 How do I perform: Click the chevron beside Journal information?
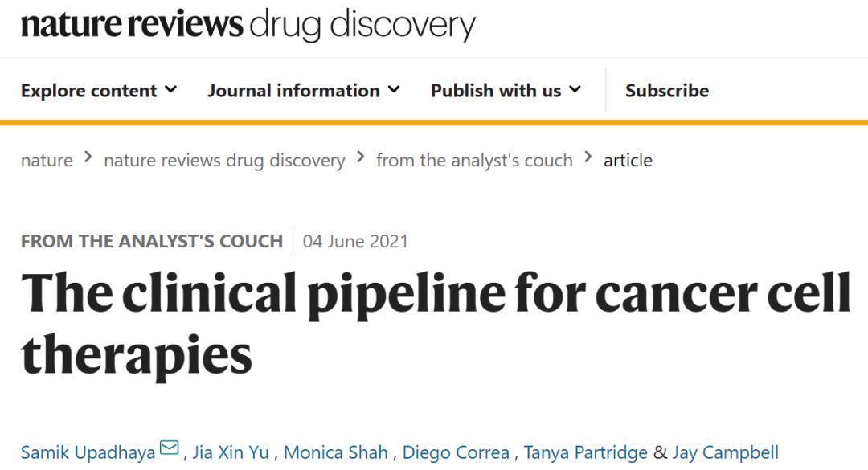[x=393, y=90]
